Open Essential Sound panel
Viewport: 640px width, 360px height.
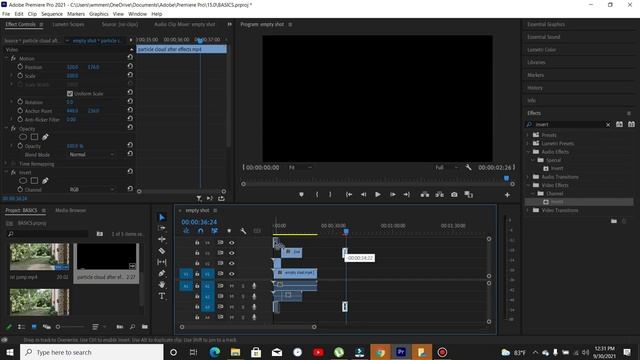[543, 37]
